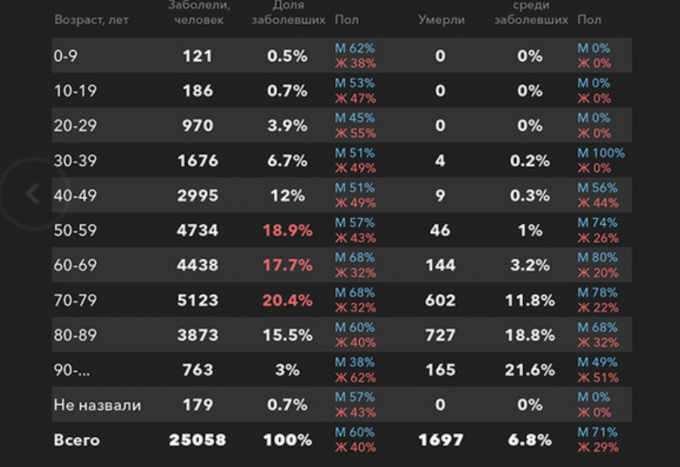
Task: Click the 'Доля заболевших' column header
Action: click(x=286, y=12)
